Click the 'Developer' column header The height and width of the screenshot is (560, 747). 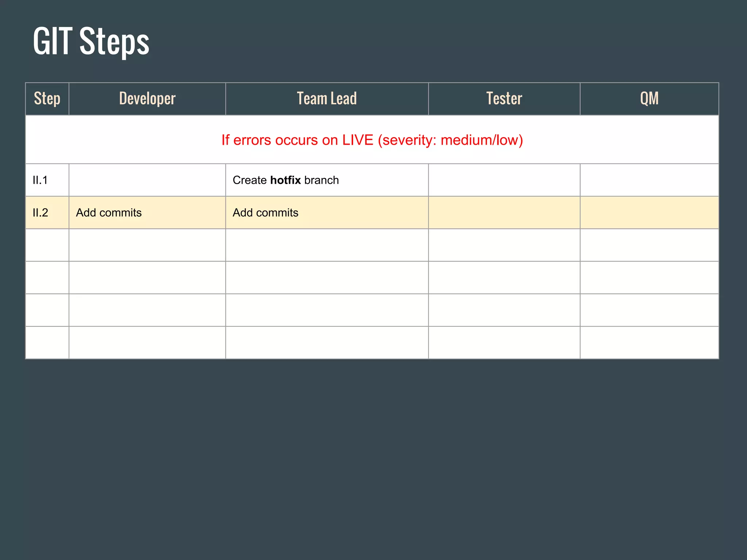(147, 99)
